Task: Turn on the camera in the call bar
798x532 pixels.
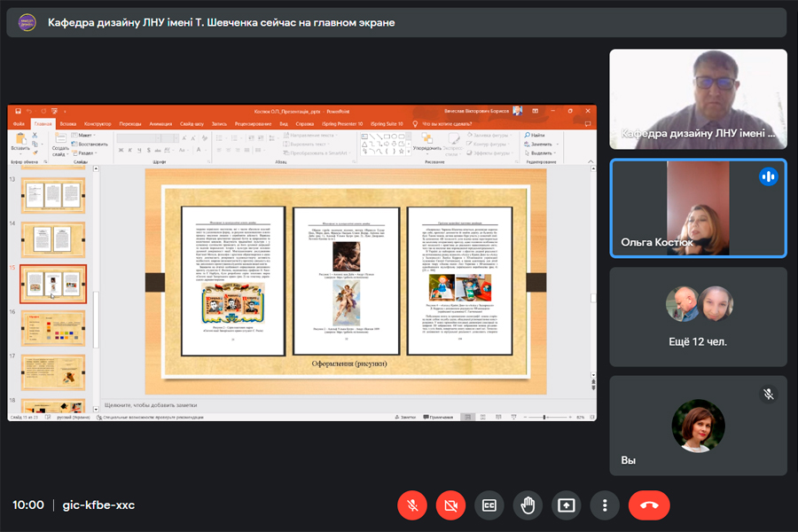Action: pyautogui.click(x=450, y=505)
